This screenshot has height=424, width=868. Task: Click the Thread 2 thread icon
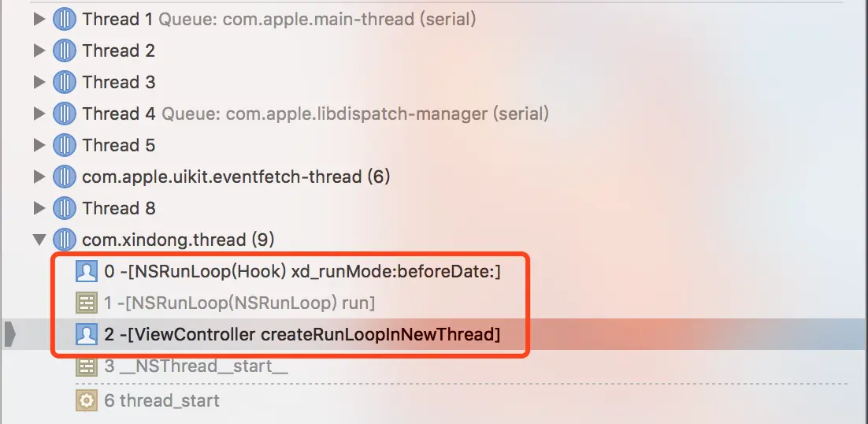tap(65, 51)
